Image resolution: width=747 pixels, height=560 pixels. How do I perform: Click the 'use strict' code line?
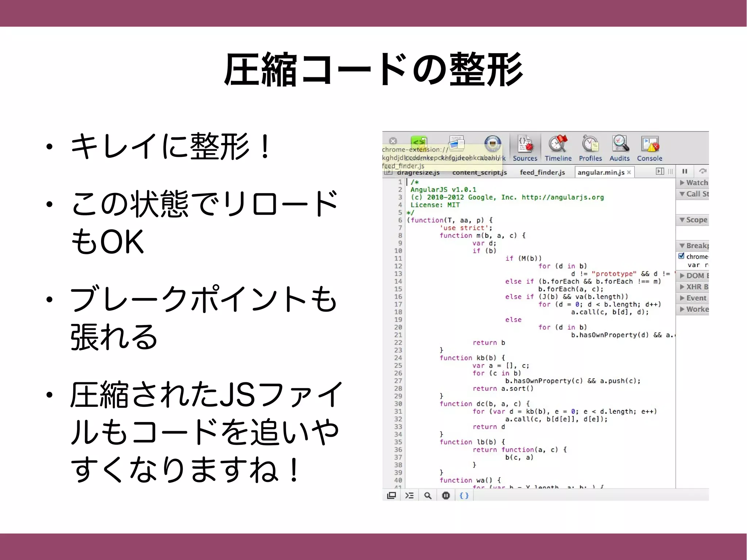point(466,228)
